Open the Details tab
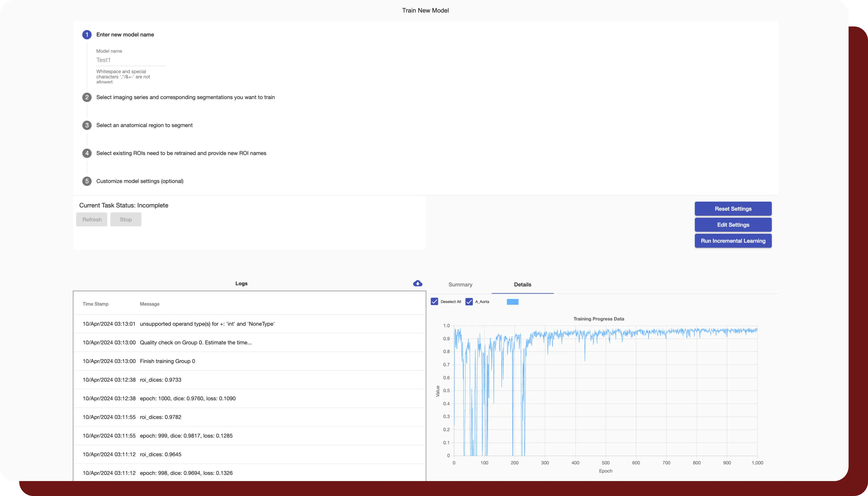This screenshot has width=868, height=496. pyautogui.click(x=522, y=285)
